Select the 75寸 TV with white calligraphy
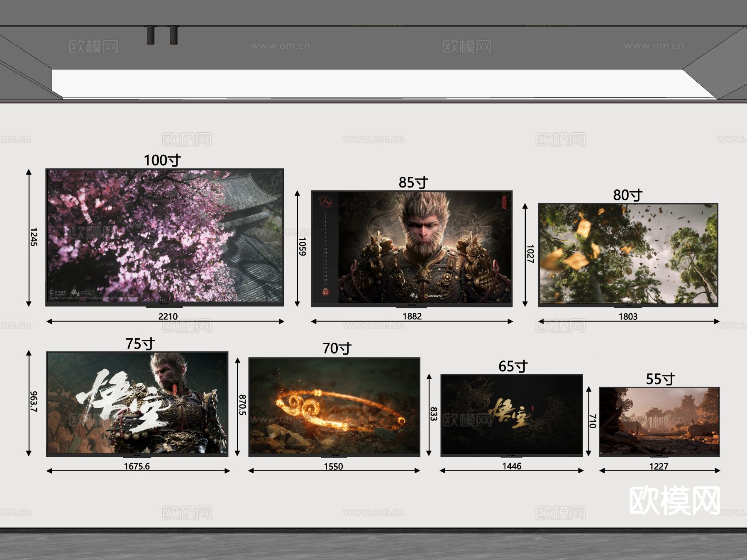Image resolution: width=747 pixels, height=560 pixels. pos(137,404)
